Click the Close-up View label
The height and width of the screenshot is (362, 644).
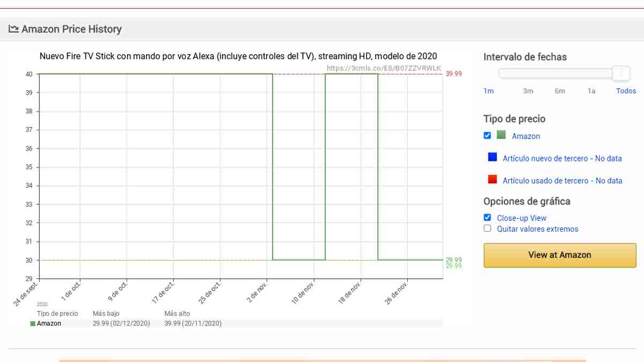521,218
